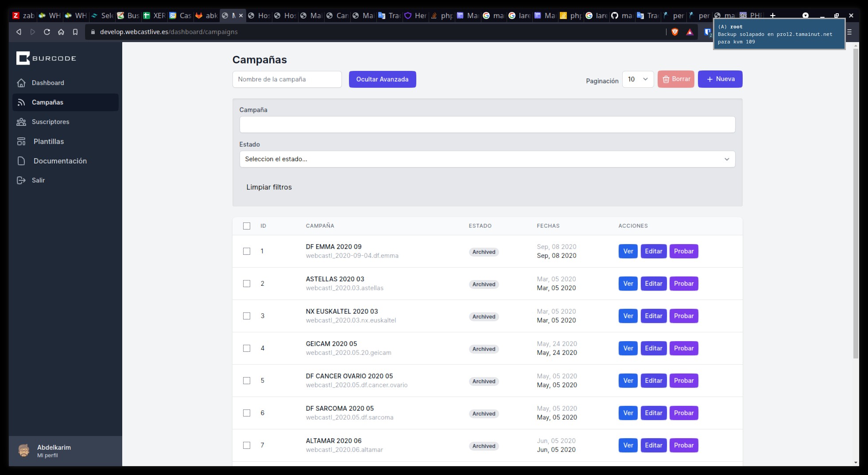The image size is (868, 475).
Task: Expand the Estado selection dropdown
Action: pos(487,159)
